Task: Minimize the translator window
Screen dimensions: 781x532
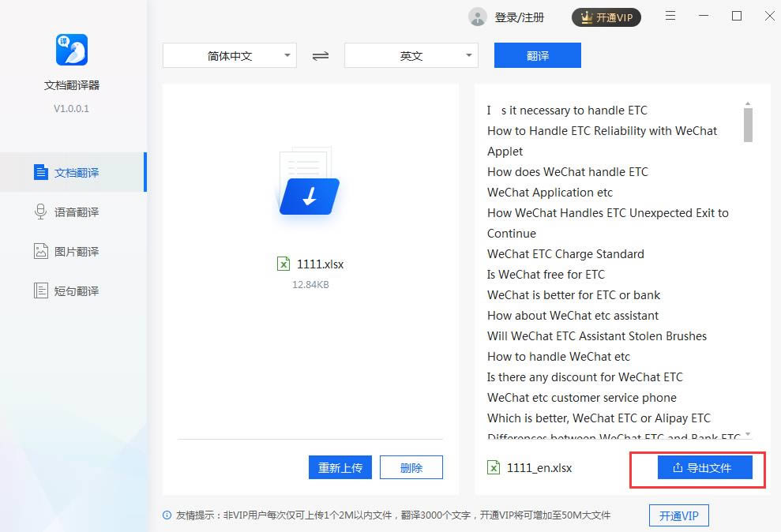Action: [x=704, y=16]
